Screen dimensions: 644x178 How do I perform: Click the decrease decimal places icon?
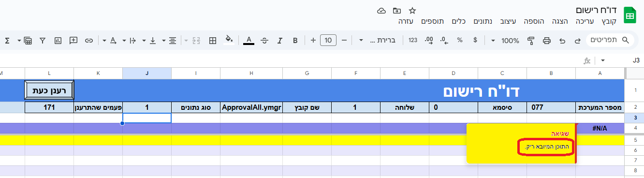[444, 40]
